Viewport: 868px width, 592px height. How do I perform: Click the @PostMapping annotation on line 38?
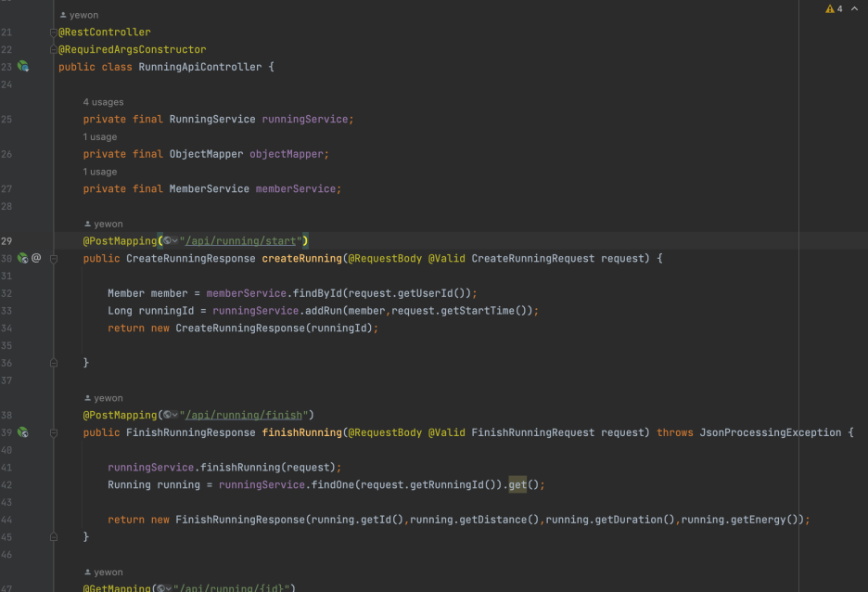point(121,415)
